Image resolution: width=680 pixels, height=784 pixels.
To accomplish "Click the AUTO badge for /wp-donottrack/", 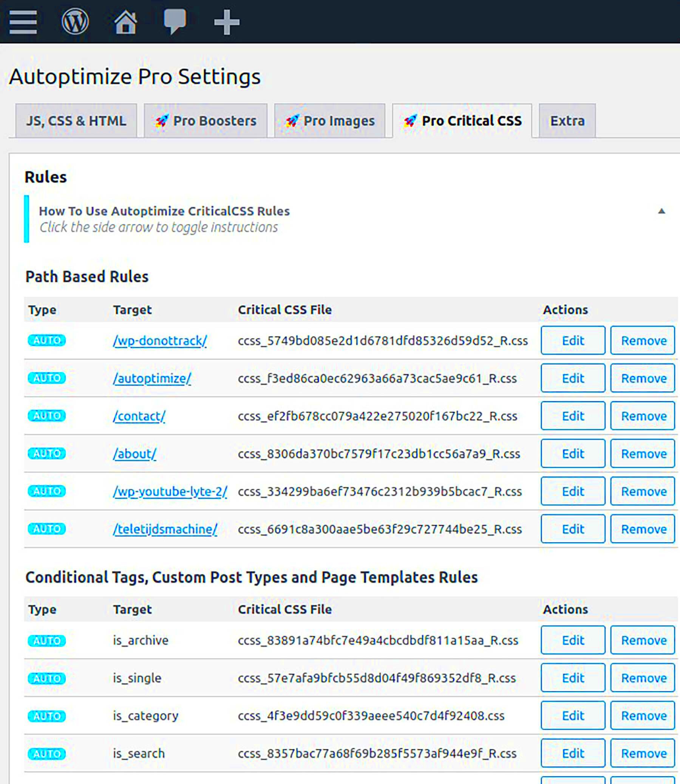I will tap(47, 340).
